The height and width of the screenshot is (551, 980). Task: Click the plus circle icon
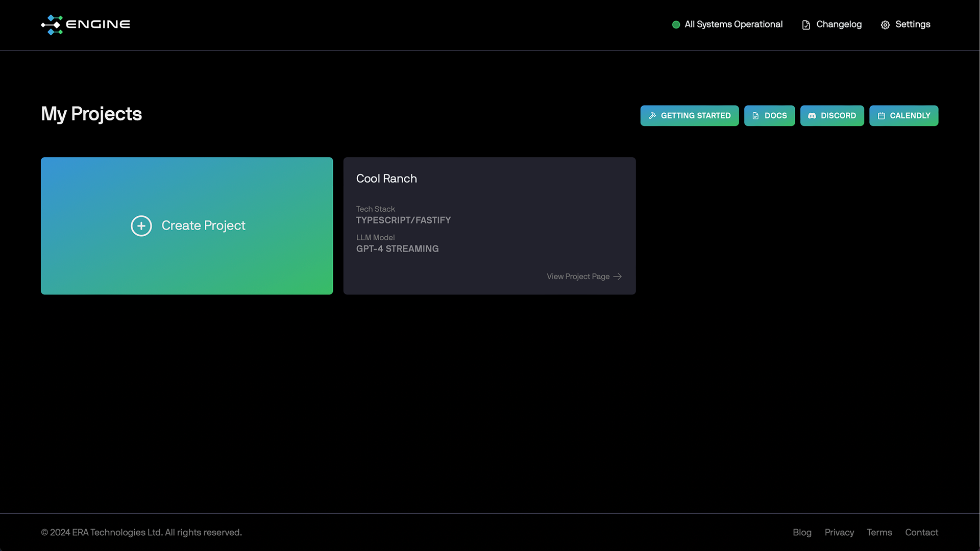141,226
